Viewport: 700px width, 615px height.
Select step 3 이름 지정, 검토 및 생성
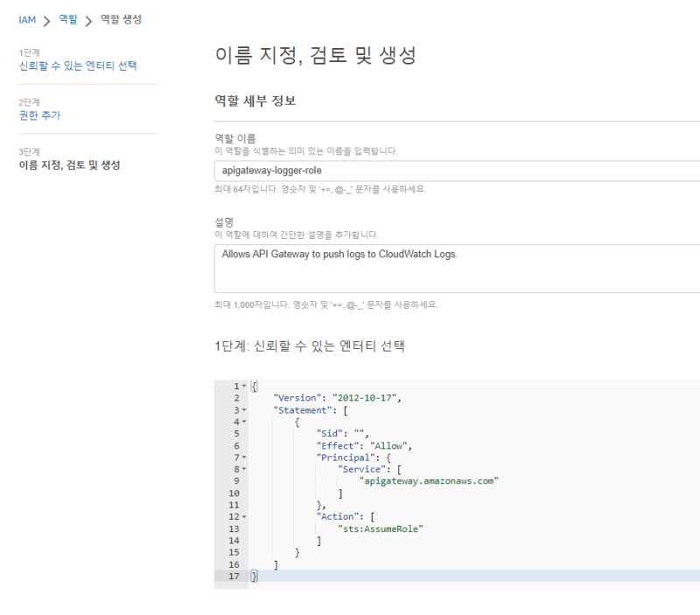point(69,165)
